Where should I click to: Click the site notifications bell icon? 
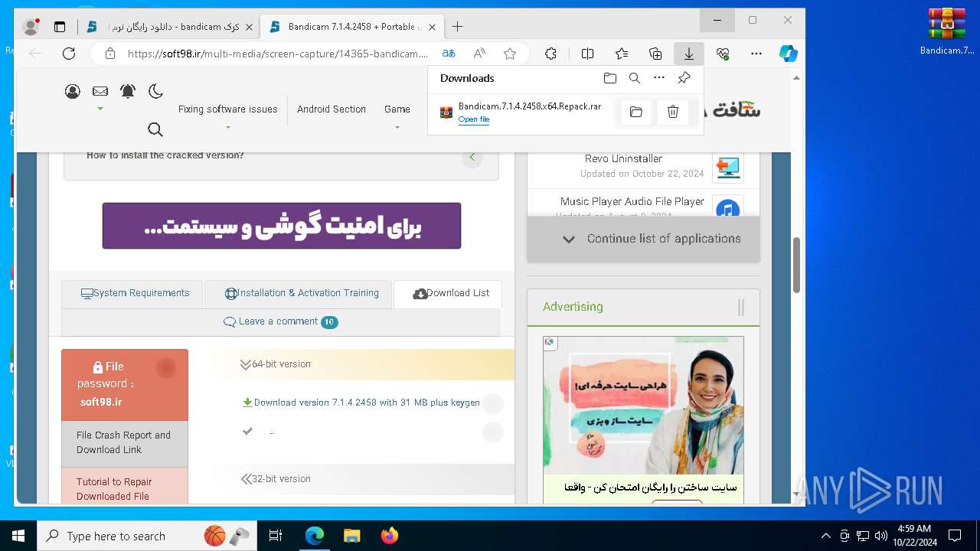click(128, 91)
